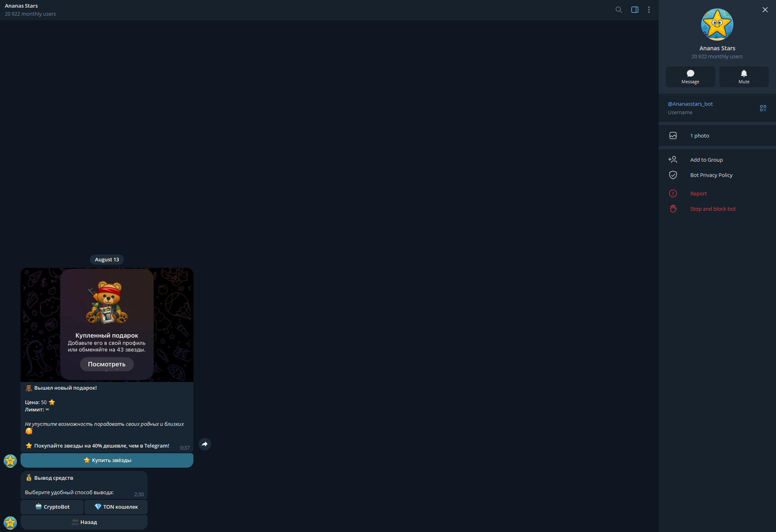Click the Цена: 50 price line

[40, 402]
